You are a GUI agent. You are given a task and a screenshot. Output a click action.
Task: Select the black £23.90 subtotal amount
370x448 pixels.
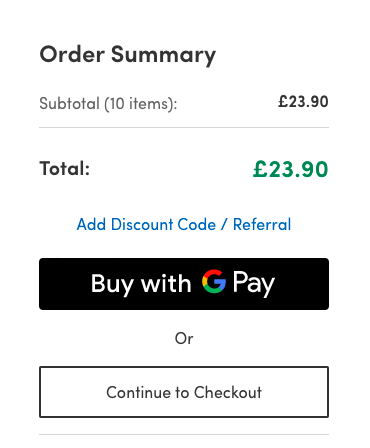click(303, 101)
